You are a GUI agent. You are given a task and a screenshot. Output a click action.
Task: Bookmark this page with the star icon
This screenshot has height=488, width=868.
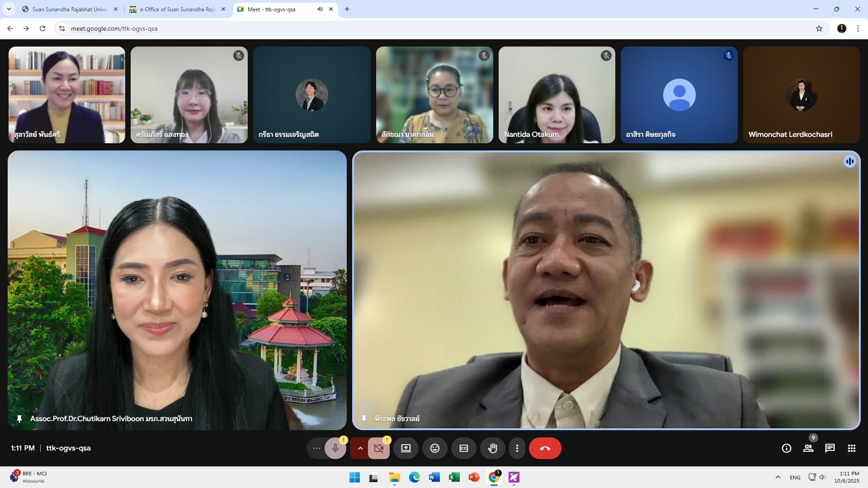tap(819, 28)
